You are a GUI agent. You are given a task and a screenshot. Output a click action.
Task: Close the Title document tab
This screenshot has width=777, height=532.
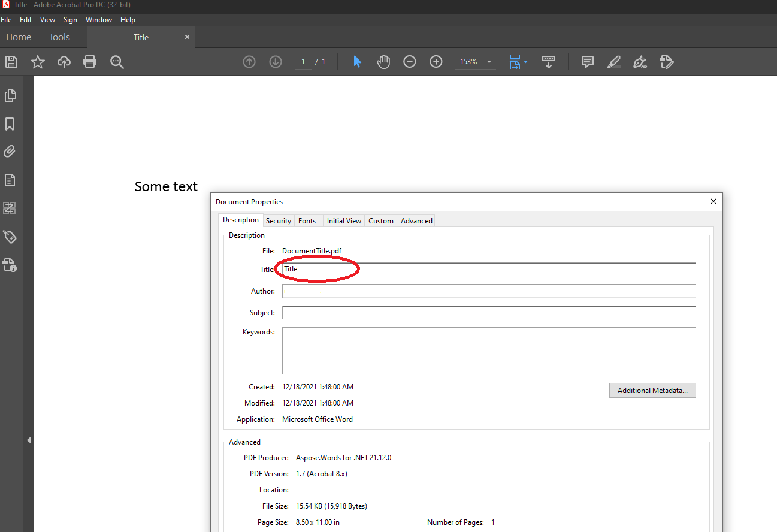pos(187,37)
